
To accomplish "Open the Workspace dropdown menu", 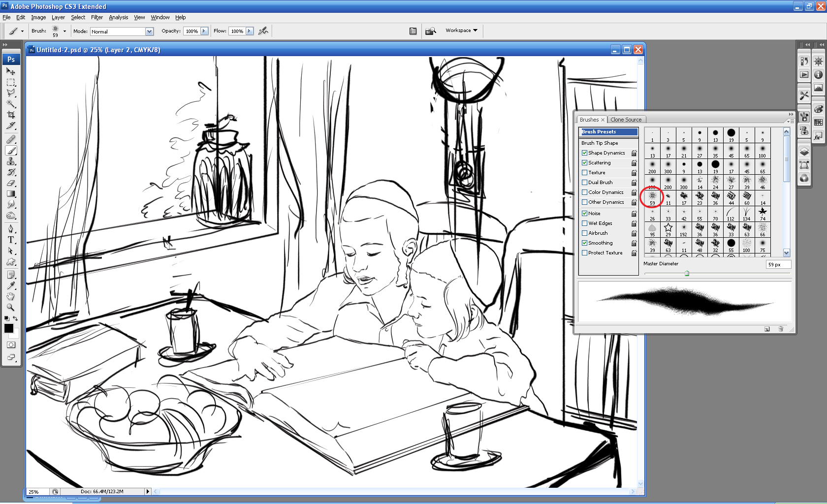I will click(462, 31).
